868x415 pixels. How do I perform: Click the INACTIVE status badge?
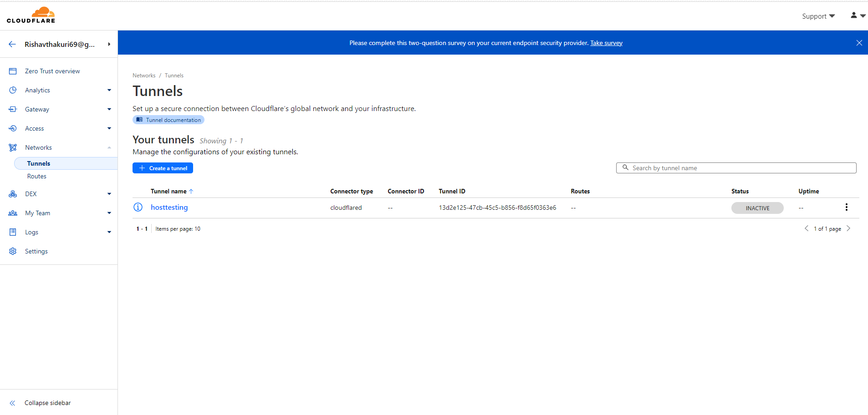[757, 208]
